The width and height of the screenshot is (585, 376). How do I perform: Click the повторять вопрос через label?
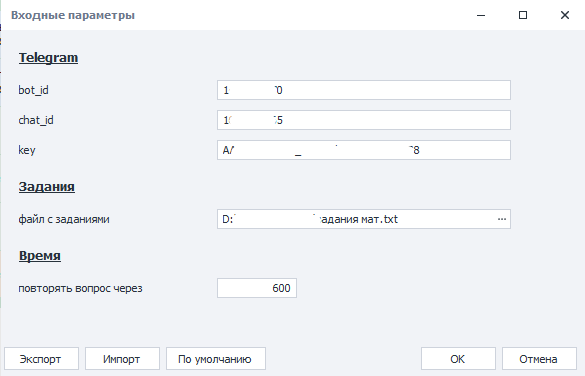(81, 288)
